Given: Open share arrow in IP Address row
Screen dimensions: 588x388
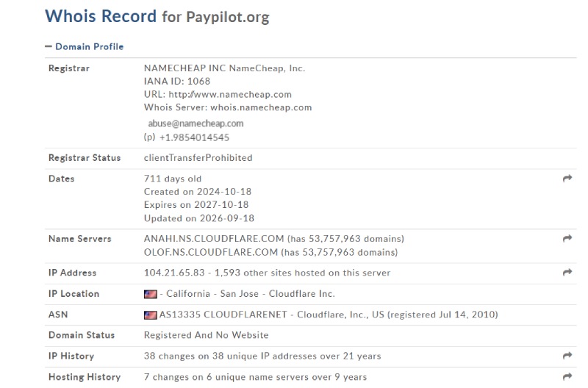Looking at the screenshot, I should [x=567, y=273].
